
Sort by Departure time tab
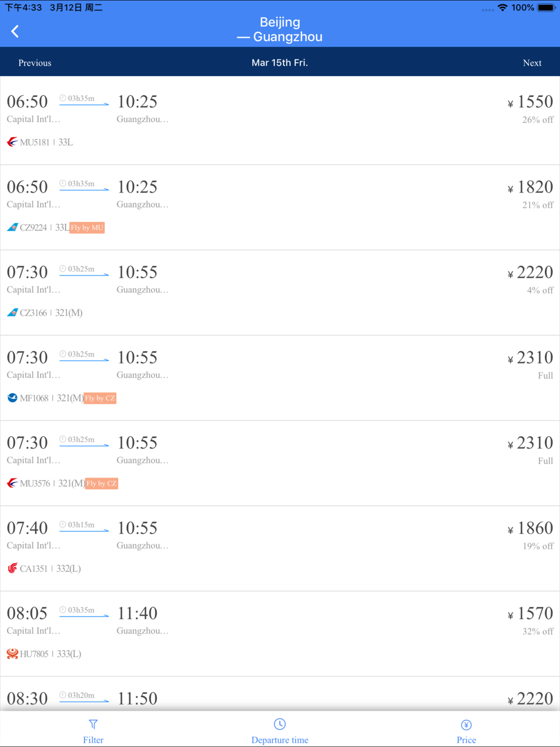click(280, 730)
